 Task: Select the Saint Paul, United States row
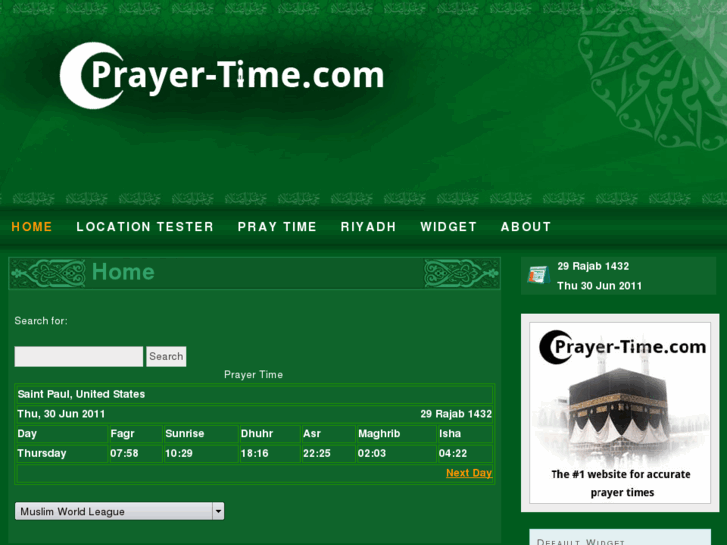tap(254, 394)
